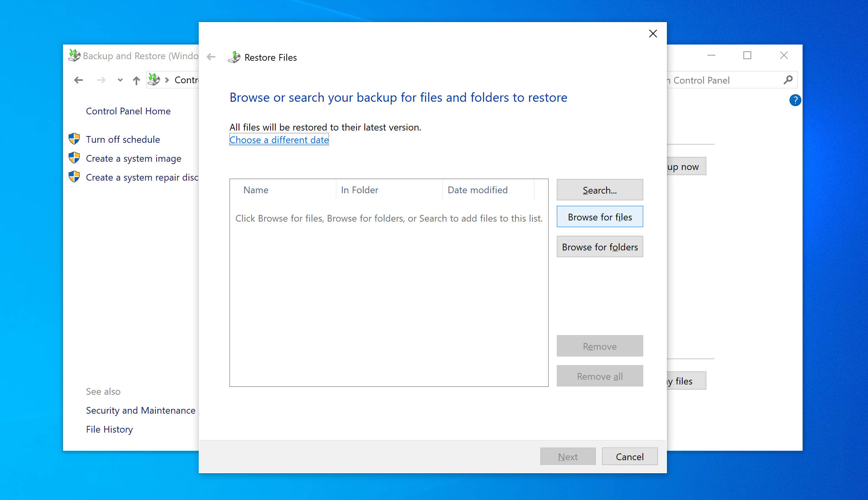
Task: Open the File History link
Action: click(x=109, y=429)
